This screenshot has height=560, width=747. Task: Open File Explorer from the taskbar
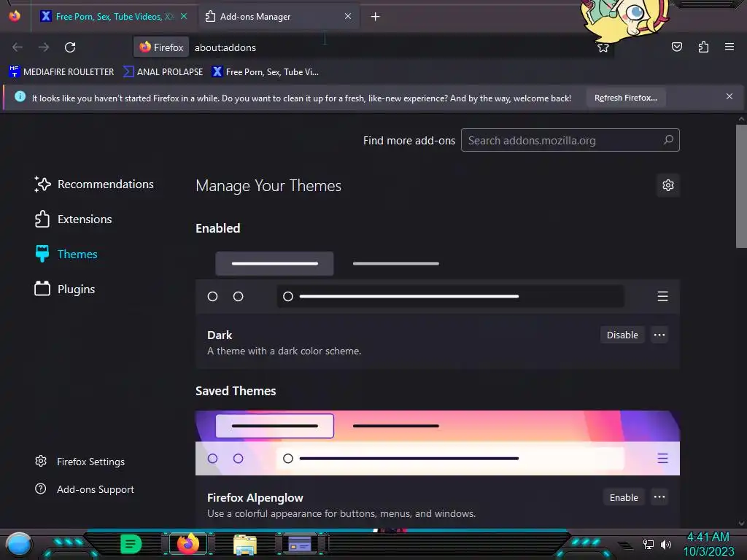[245, 545]
